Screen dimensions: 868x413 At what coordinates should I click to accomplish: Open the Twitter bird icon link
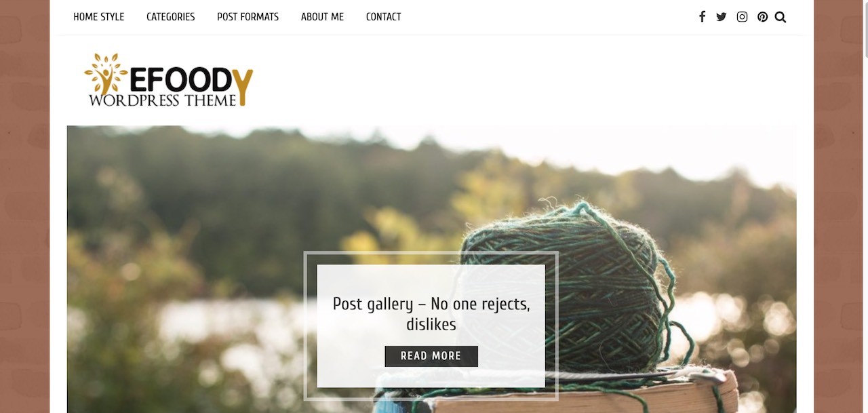pyautogui.click(x=722, y=17)
